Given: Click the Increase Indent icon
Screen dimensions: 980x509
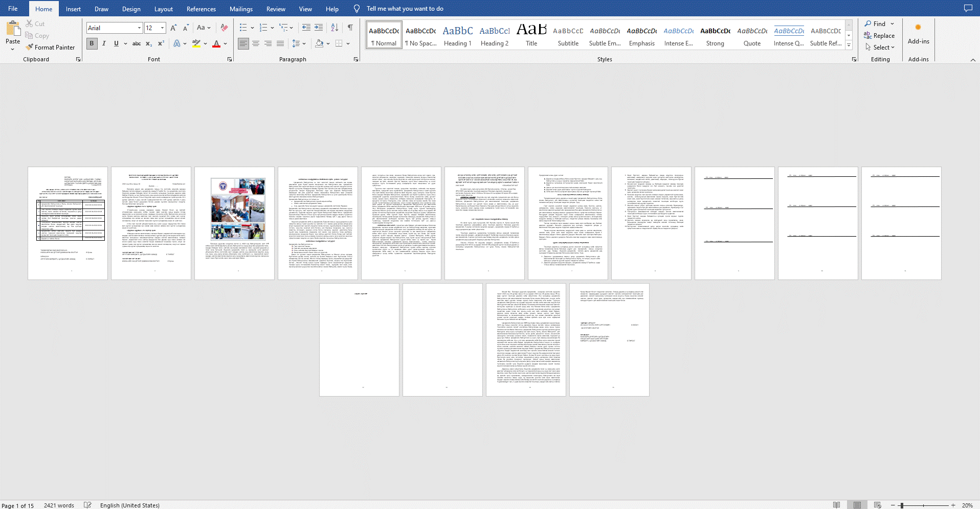Looking at the screenshot, I should pos(319,28).
